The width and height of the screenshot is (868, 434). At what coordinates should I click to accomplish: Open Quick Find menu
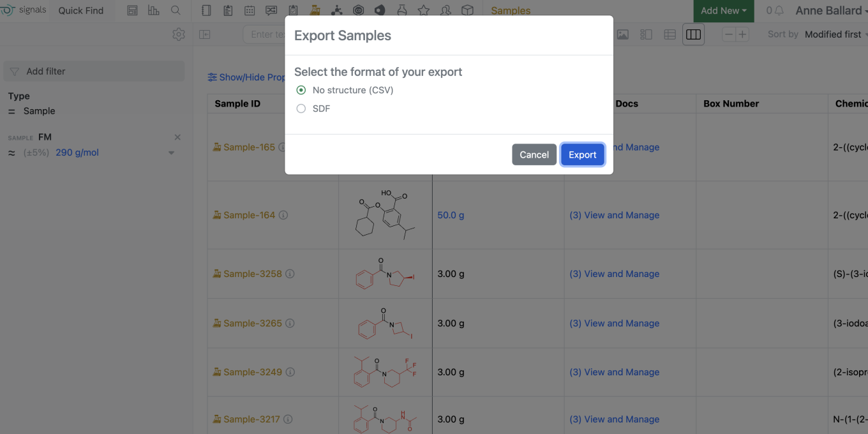point(81,11)
